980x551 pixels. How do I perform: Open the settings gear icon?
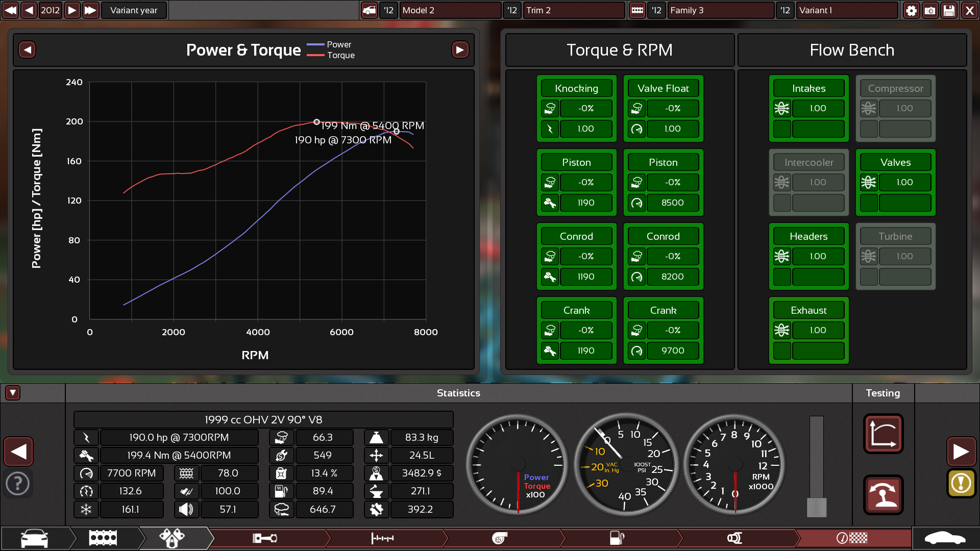coord(911,10)
